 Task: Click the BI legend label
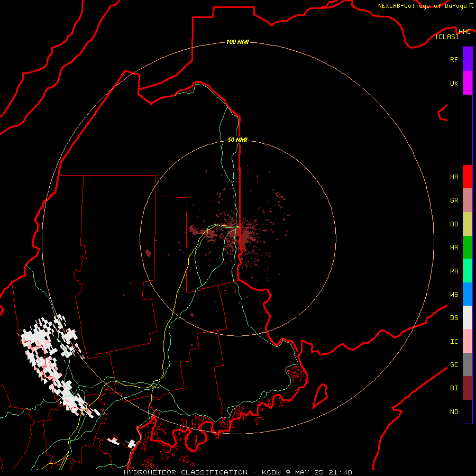tap(454, 388)
